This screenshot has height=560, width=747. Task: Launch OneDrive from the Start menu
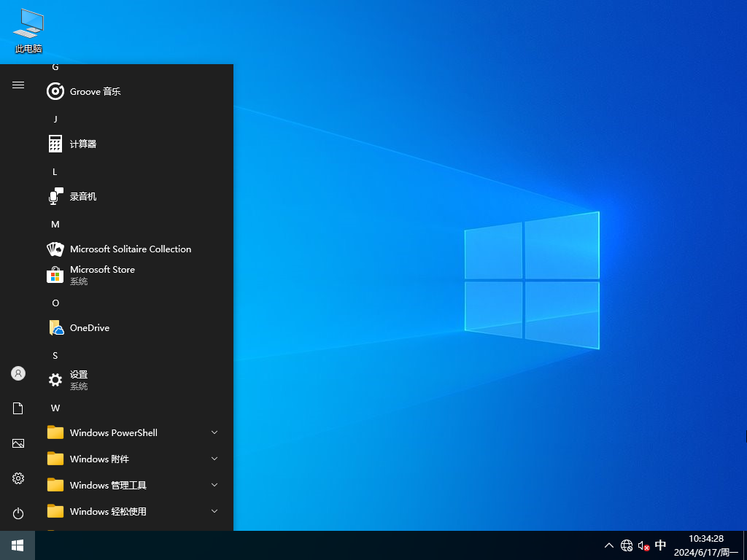point(88,327)
